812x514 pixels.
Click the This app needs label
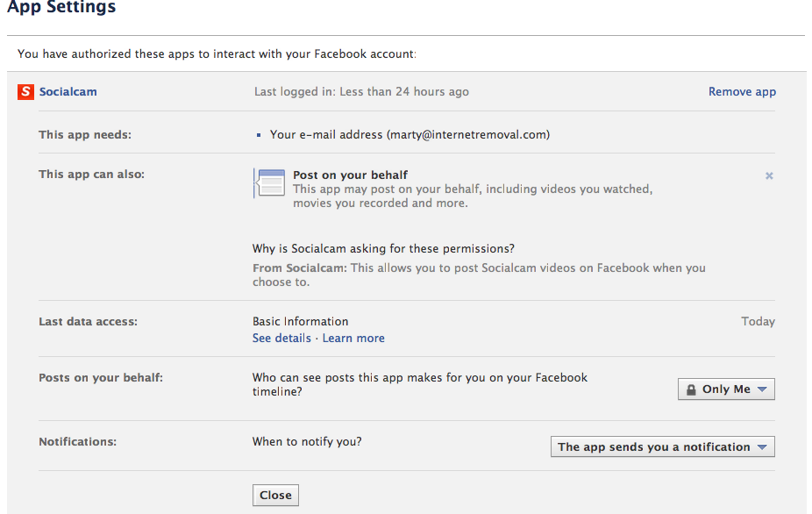pyautogui.click(x=85, y=135)
